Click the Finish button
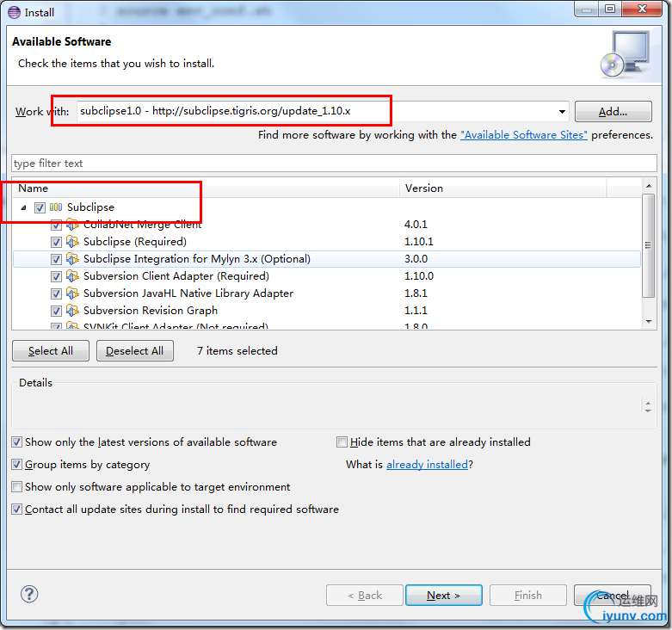The width and height of the screenshot is (672, 630). (528, 596)
